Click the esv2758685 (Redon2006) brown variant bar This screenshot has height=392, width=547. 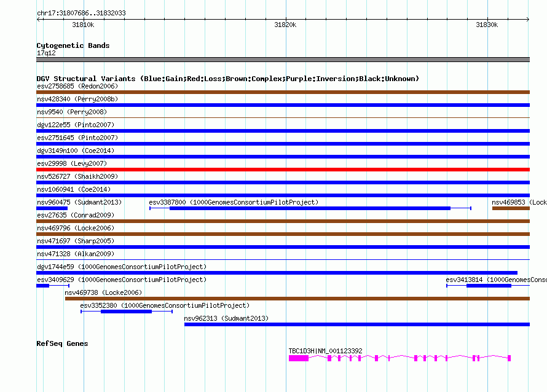tap(283, 92)
